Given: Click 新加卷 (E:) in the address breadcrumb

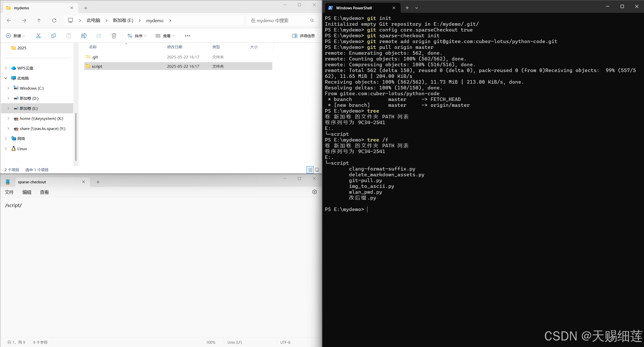Looking at the screenshot, I should 123,20.
